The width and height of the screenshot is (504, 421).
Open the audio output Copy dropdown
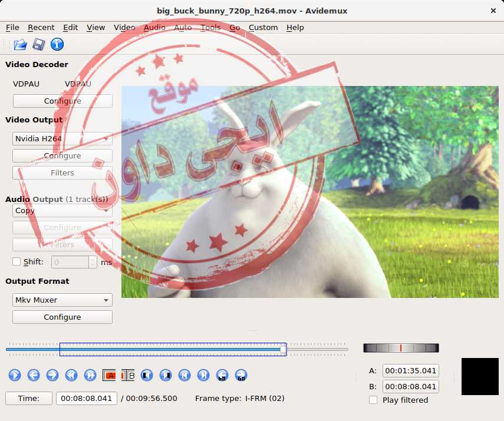click(x=62, y=211)
